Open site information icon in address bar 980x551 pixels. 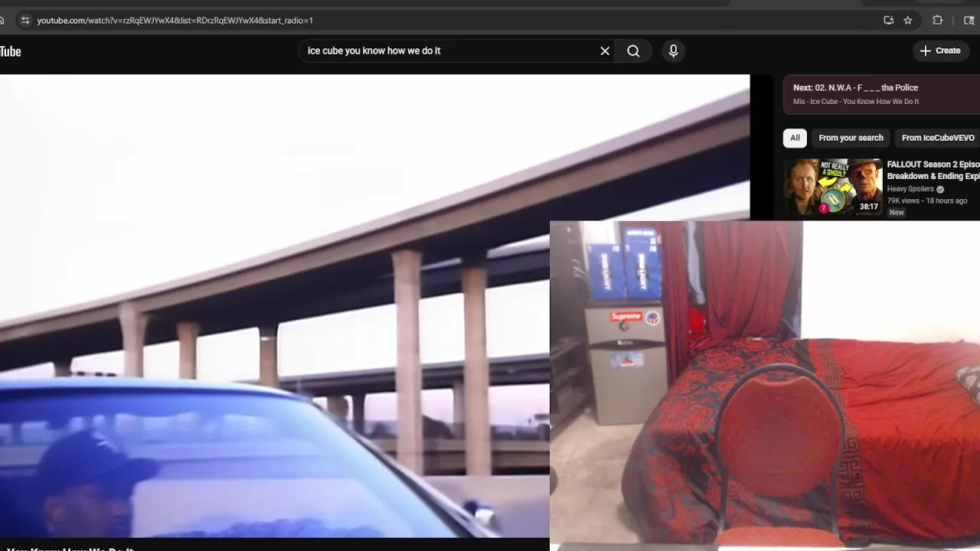(24, 21)
